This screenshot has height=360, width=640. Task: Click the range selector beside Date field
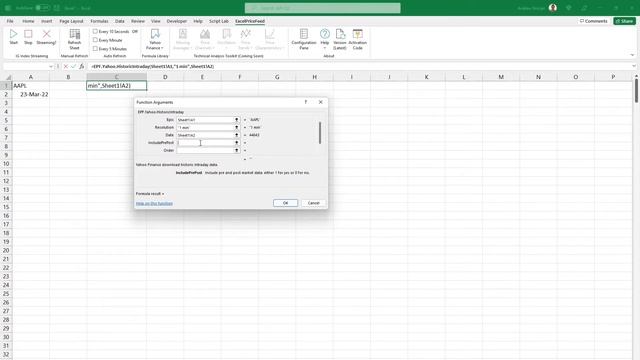[236, 135]
